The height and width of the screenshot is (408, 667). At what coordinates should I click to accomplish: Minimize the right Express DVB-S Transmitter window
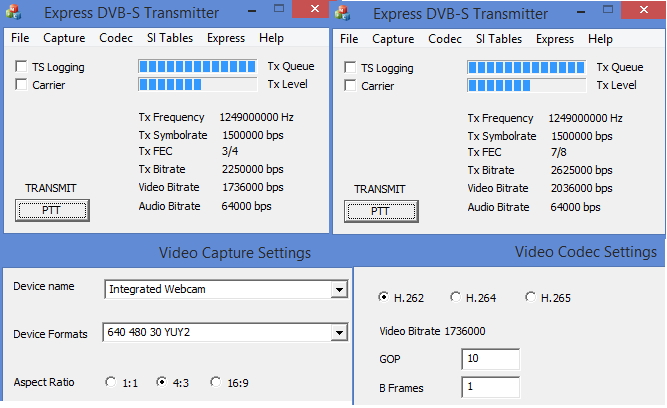coord(581,11)
